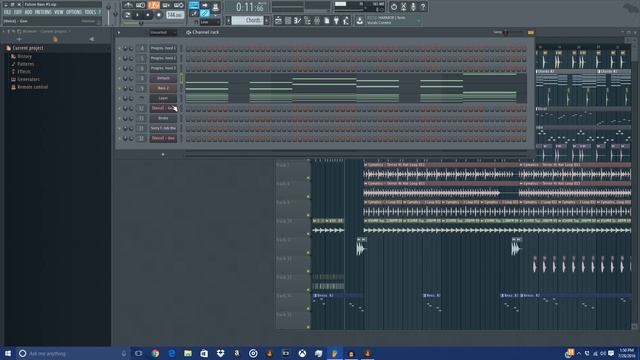Open the playlist view icon
Viewport: 640px width, 360px height.
278,20
